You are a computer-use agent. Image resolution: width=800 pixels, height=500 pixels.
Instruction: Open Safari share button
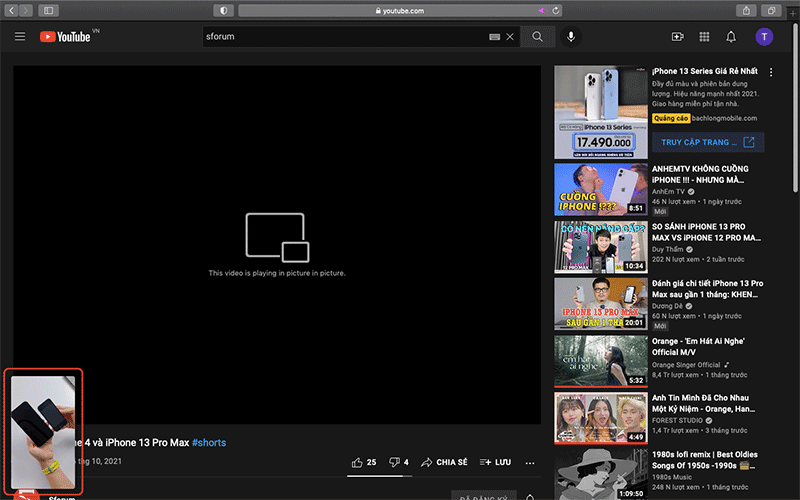coord(746,10)
